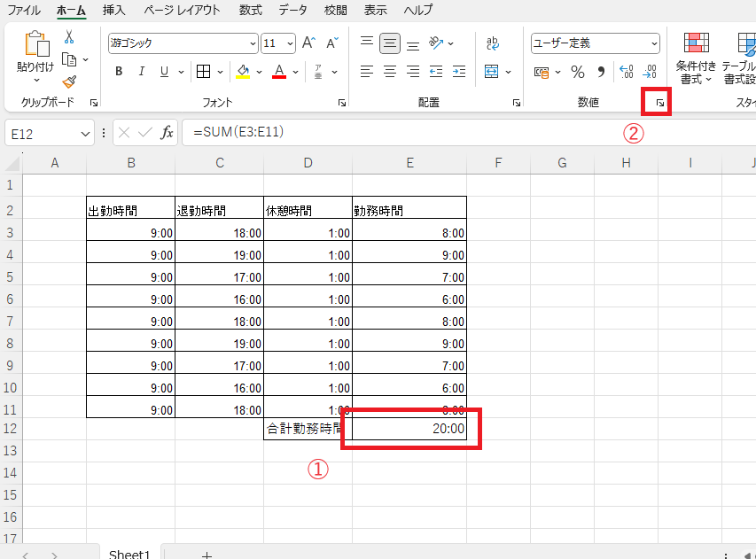Select the Format Painter brush icon
This screenshot has height=559, width=756.
69,82
